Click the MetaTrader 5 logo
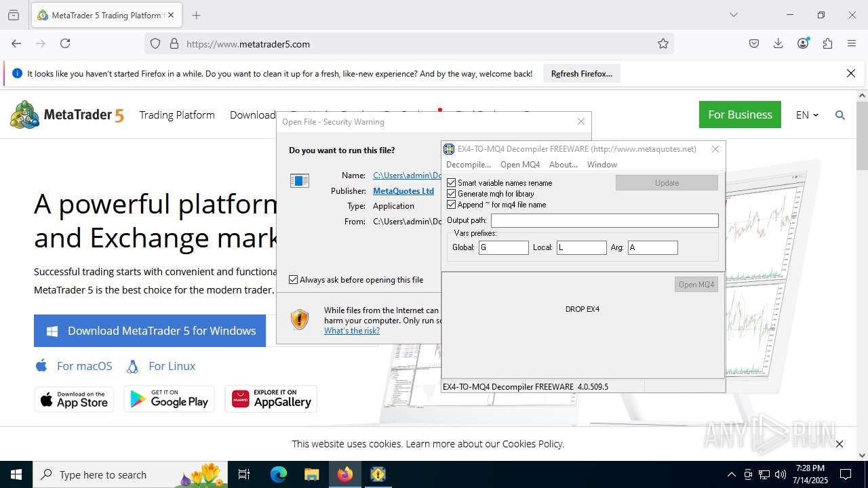The height and width of the screenshot is (488, 868). [67, 115]
